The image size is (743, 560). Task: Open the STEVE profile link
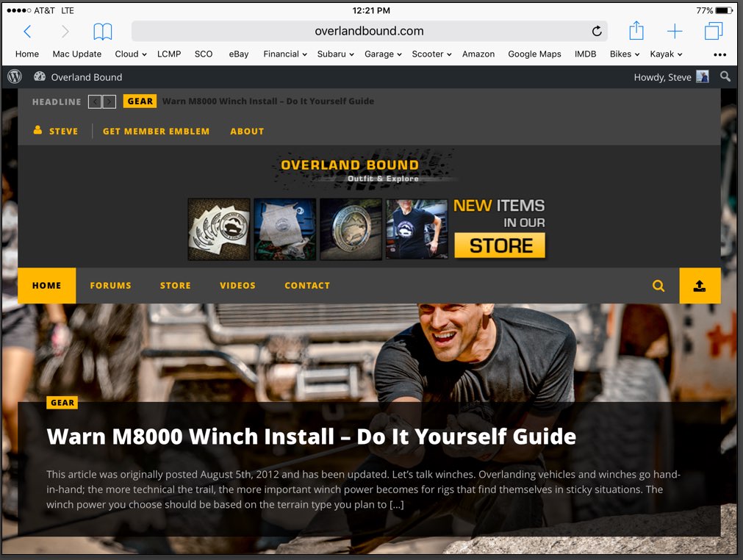63,132
